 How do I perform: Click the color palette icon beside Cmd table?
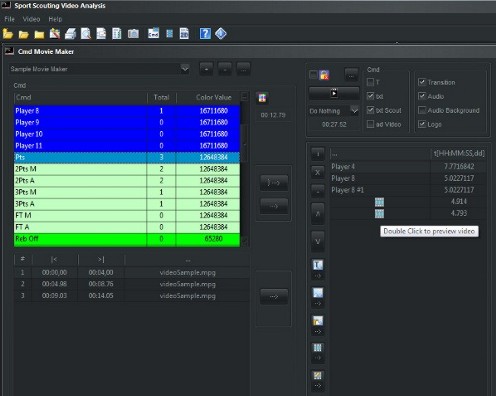pyautogui.click(x=262, y=98)
